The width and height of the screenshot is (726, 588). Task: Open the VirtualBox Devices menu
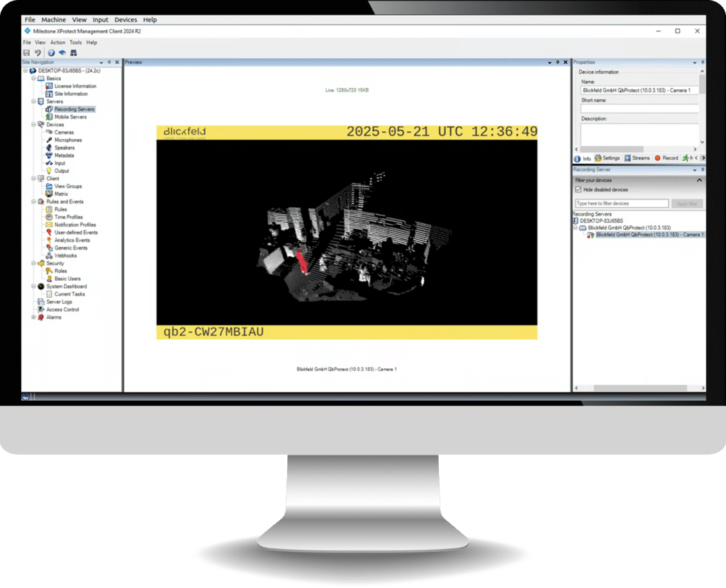[x=126, y=20]
